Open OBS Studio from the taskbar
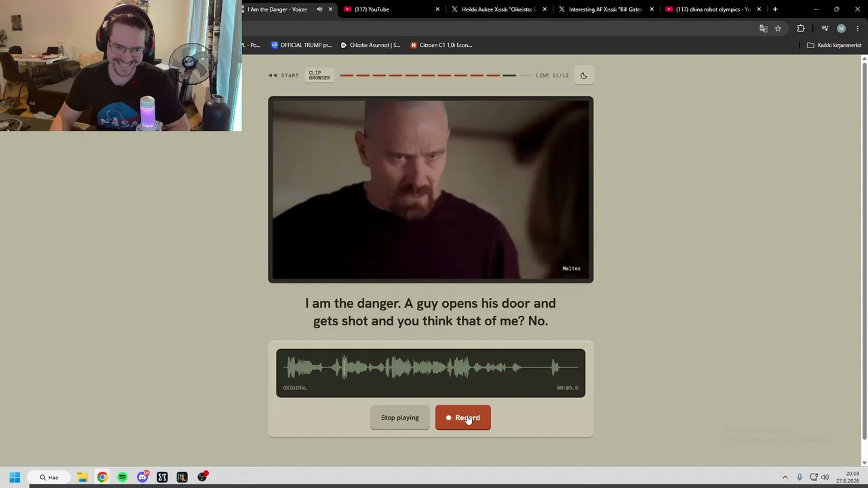This screenshot has width=868, height=488. [202, 477]
